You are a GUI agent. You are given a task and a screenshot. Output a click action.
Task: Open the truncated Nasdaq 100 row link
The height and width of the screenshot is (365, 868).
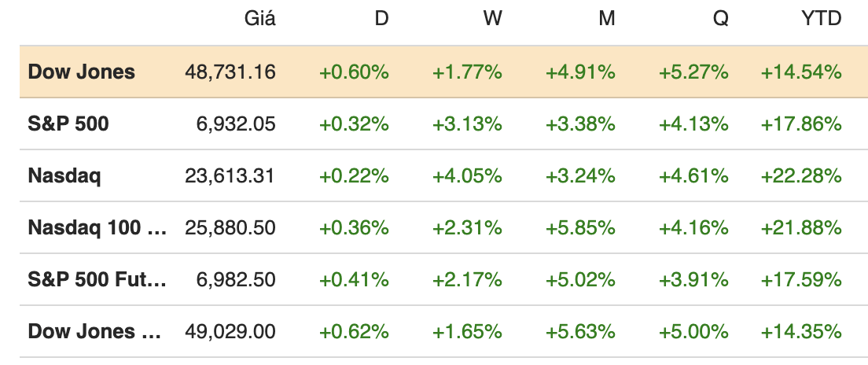97,228
